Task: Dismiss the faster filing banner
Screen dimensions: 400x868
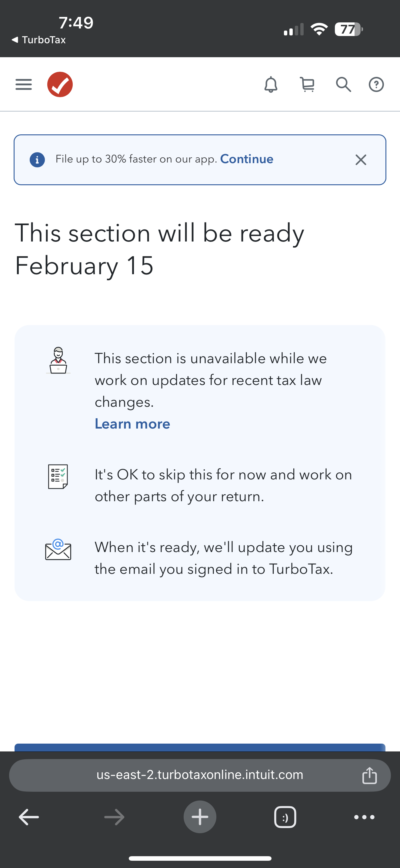Action: coord(361,160)
